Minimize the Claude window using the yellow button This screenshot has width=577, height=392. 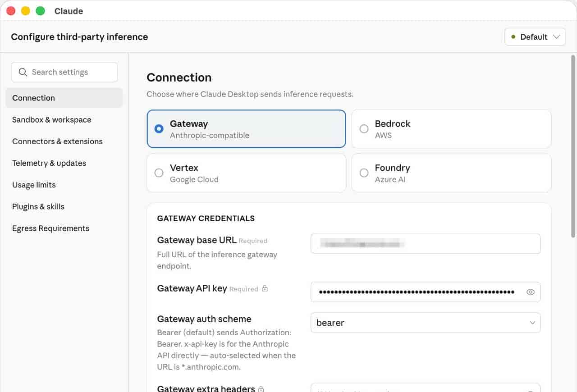(26, 11)
